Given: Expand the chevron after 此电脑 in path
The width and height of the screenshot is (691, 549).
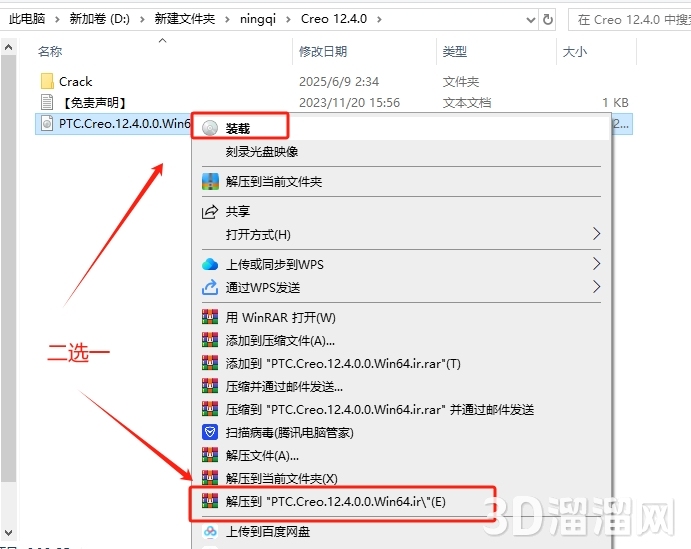Looking at the screenshot, I should coord(57,19).
